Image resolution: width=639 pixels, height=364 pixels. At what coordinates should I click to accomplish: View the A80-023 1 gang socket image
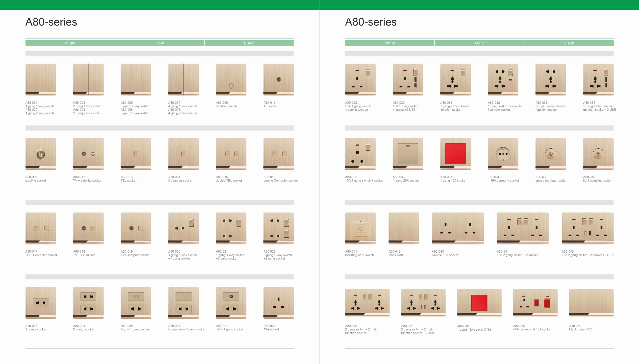(x=41, y=303)
